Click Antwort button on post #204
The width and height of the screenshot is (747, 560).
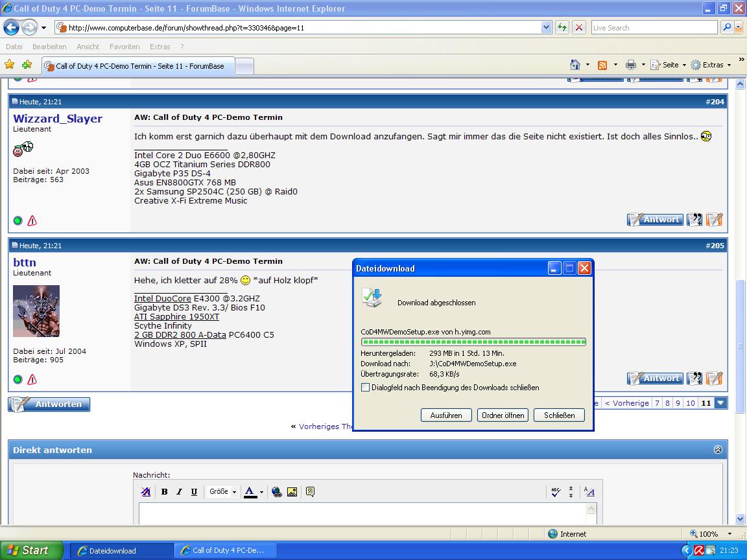coord(655,220)
